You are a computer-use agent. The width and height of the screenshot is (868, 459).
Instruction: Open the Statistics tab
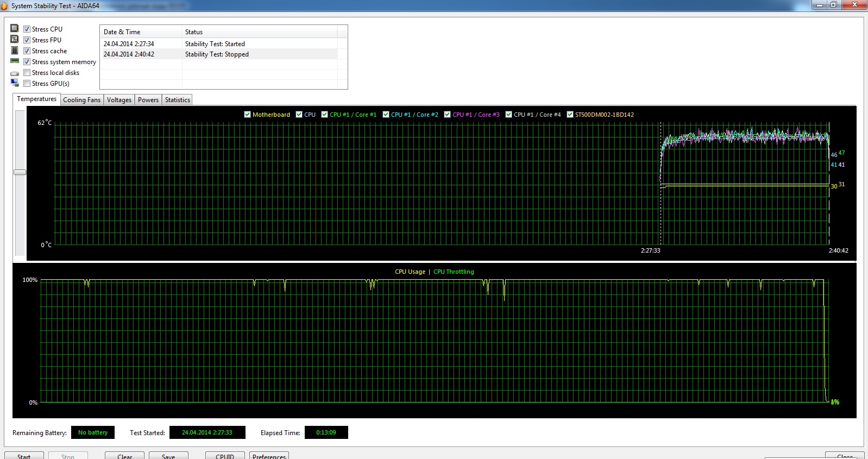click(x=178, y=100)
